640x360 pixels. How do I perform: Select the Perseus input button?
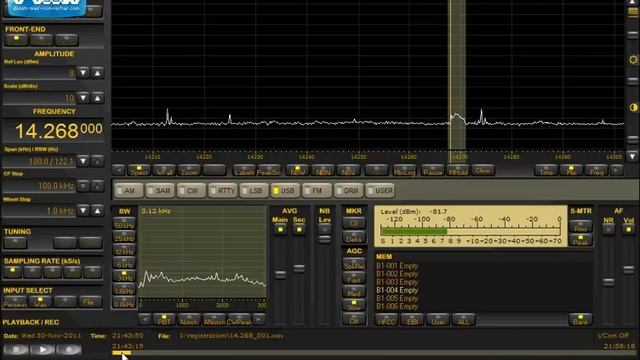click(15, 302)
